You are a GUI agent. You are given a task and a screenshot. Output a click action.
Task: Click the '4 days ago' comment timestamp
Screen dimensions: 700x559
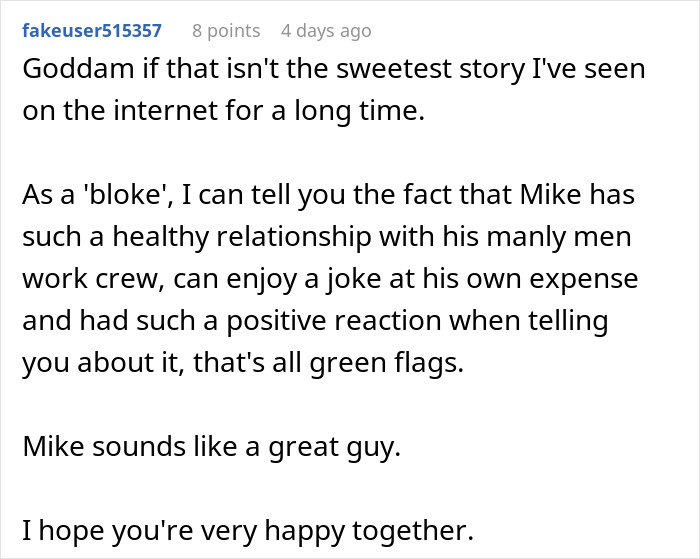(x=326, y=31)
